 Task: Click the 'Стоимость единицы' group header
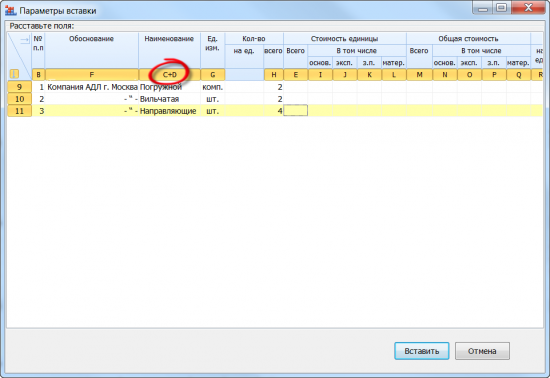point(344,39)
